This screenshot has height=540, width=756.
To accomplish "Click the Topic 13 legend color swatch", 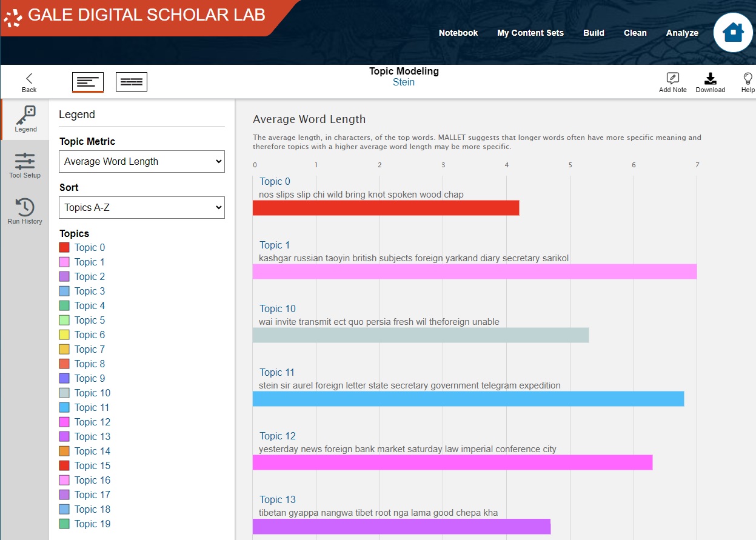I will pos(64,436).
